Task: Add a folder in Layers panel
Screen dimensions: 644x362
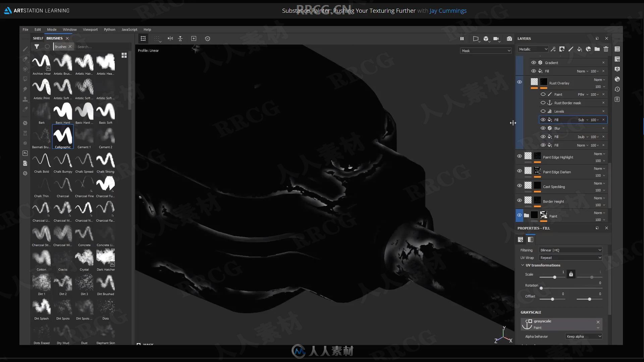Action: 597,49
